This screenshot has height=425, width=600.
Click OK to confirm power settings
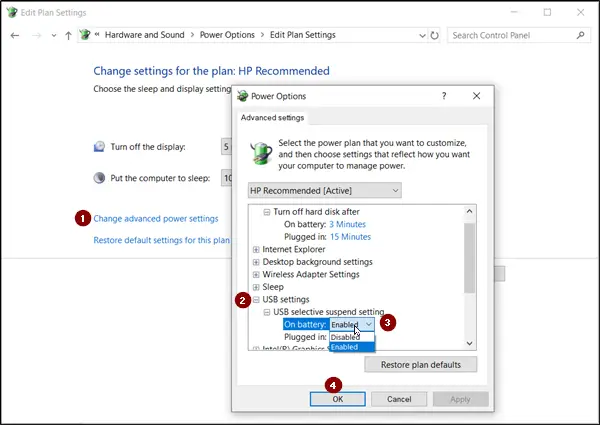338,399
